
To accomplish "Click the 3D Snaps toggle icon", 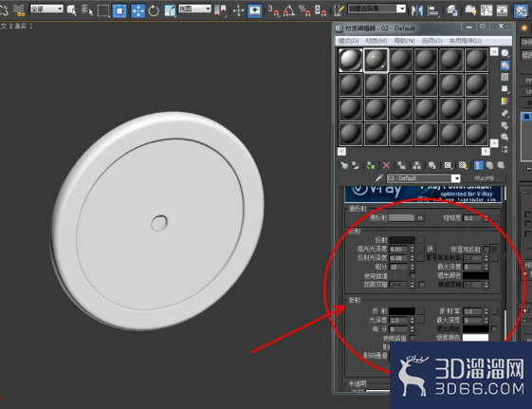I will click(273, 10).
